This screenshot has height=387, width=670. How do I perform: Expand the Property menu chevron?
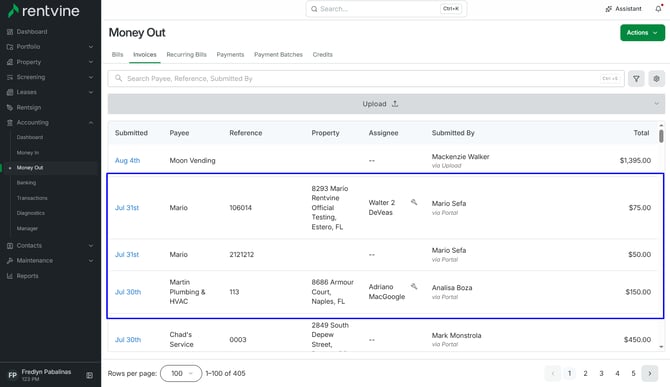91,62
